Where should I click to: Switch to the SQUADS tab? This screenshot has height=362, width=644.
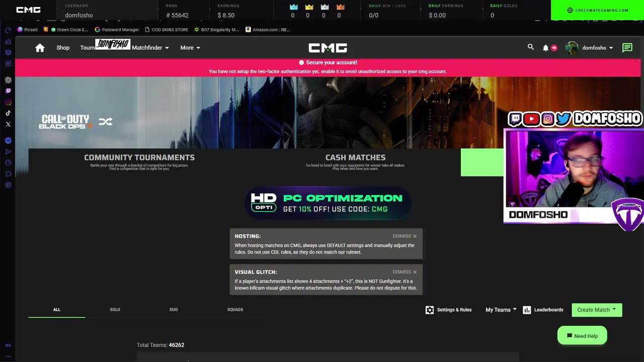pos(235,310)
